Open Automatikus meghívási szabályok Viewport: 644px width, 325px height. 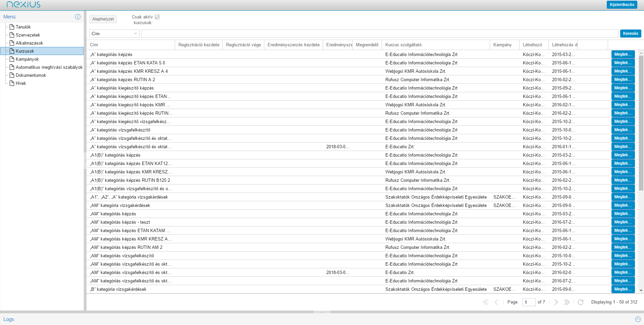(49, 67)
